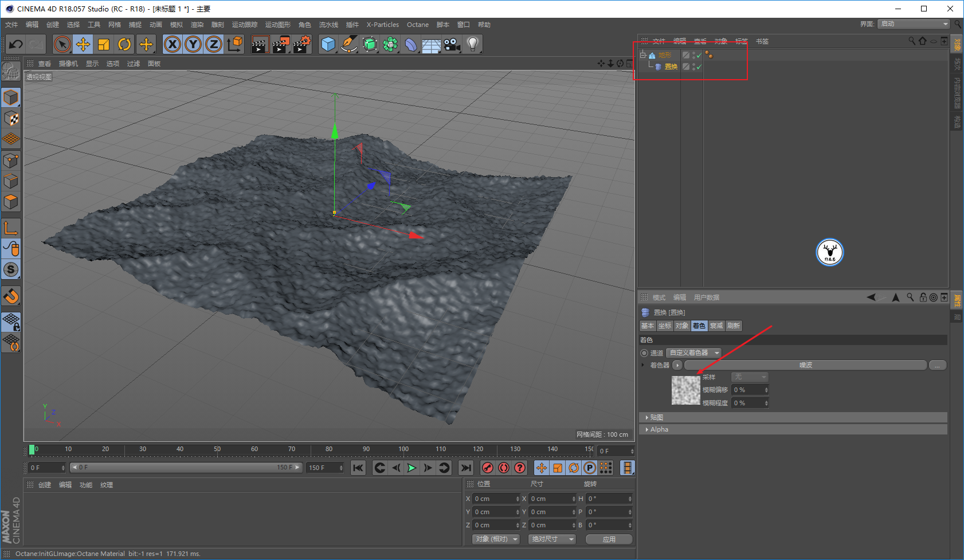Toggle the Y axis lock

click(x=193, y=44)
